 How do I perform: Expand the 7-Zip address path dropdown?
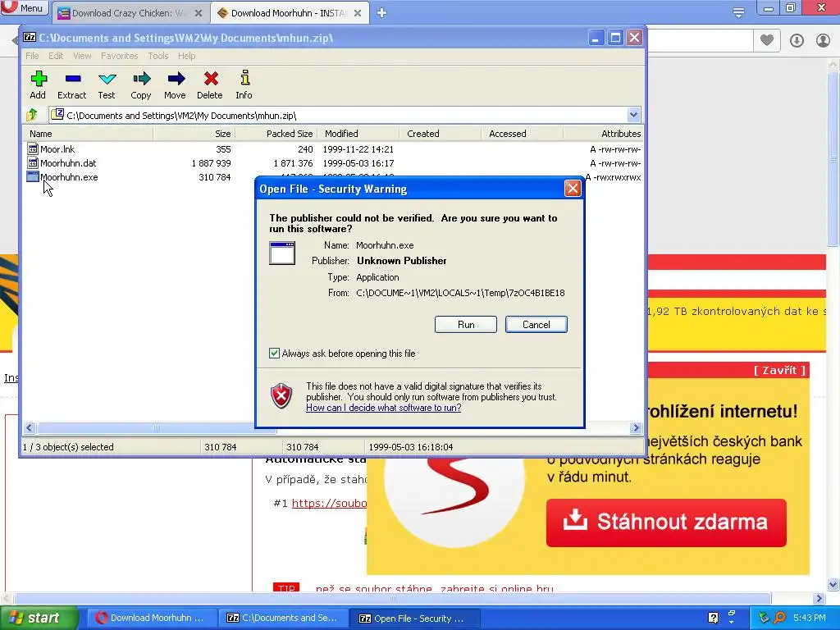pyautogui.click(x=633, y=115)
